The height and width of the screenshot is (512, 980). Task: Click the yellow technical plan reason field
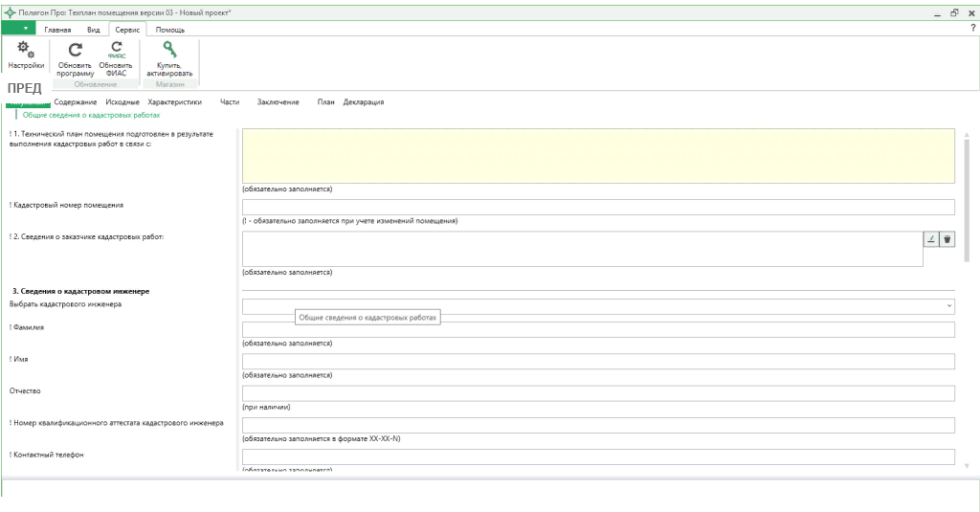click(x=598, y=155)
